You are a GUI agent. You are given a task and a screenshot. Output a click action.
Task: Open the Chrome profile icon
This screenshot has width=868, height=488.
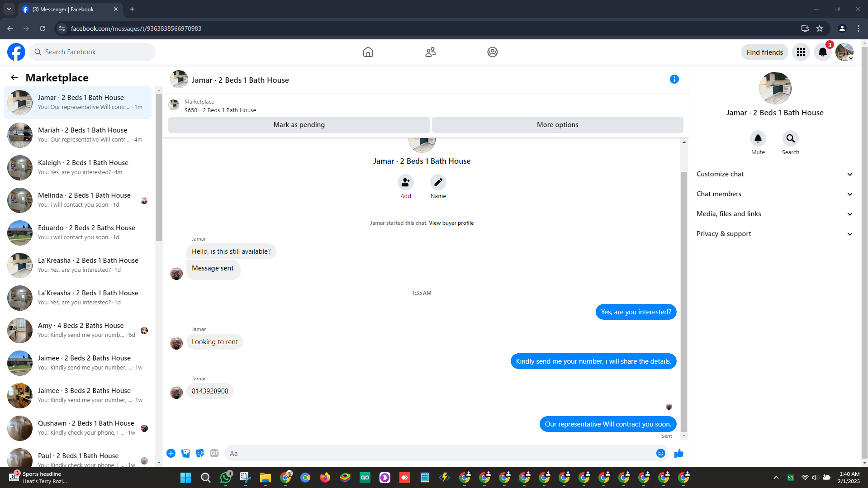(842, 28)
